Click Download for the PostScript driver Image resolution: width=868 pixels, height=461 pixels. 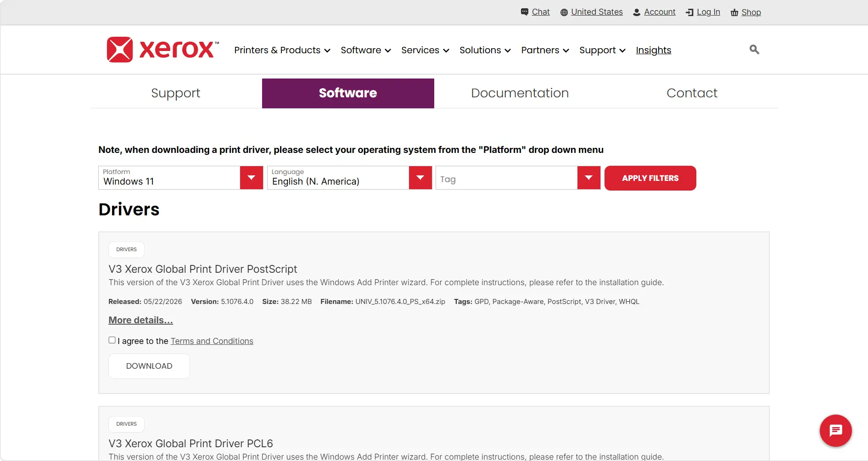[149, 366]
